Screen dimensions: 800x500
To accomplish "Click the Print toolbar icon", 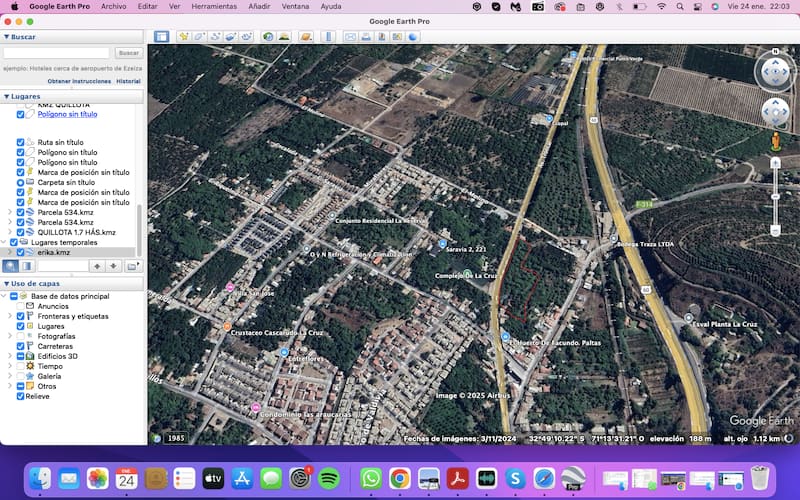I will click(x=366, y=37).
